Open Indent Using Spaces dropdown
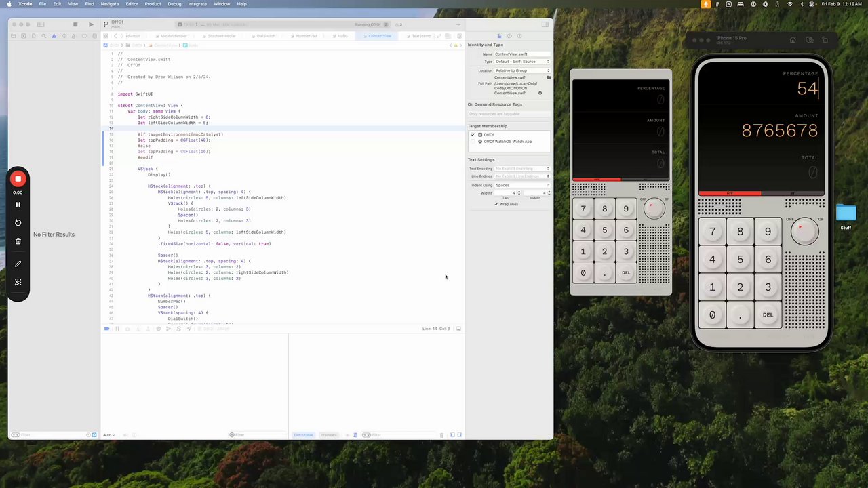 pos(522,185)
